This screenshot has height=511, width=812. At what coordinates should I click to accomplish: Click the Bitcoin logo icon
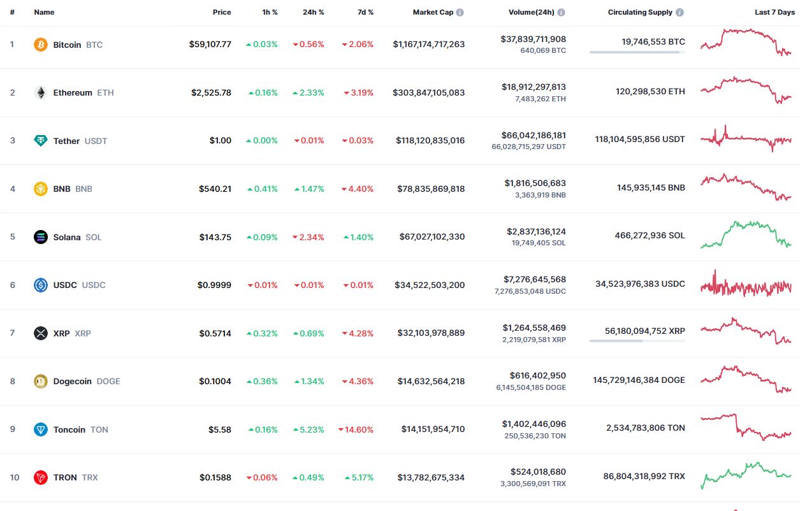tap(41, 45)
